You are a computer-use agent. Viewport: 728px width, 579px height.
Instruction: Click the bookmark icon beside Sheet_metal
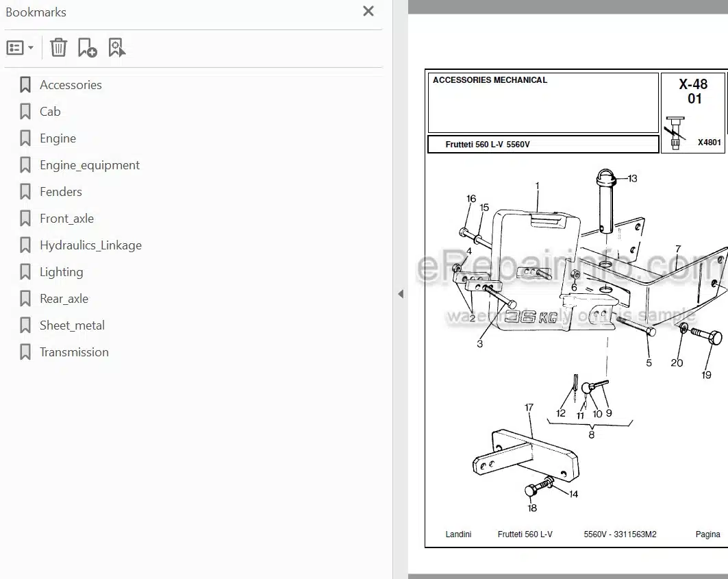pos(25,325)
